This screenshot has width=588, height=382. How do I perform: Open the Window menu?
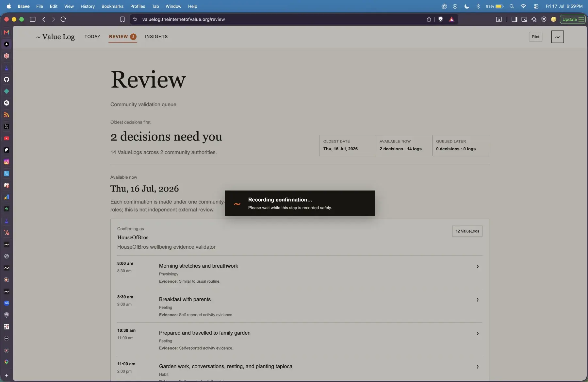tap(173, 6)
